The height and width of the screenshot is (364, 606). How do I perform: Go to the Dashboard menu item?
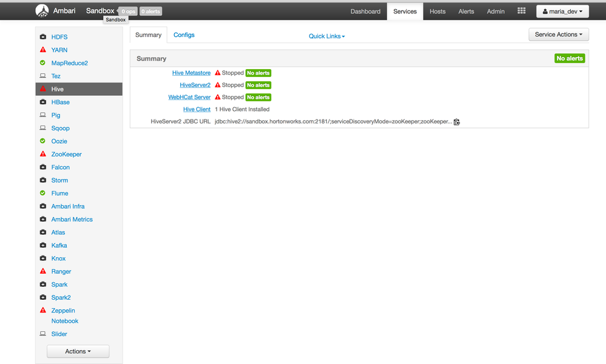365,11
